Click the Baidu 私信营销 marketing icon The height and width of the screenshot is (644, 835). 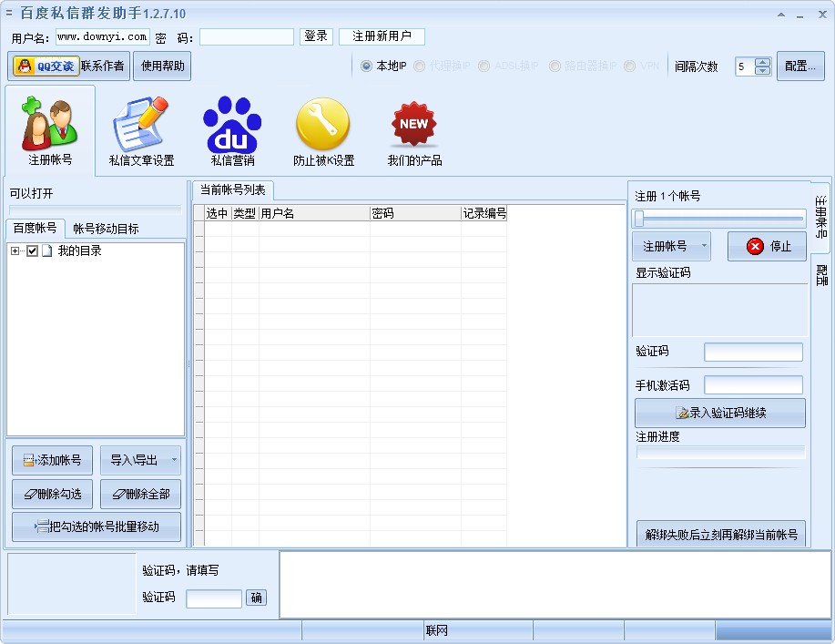(230, 128)
